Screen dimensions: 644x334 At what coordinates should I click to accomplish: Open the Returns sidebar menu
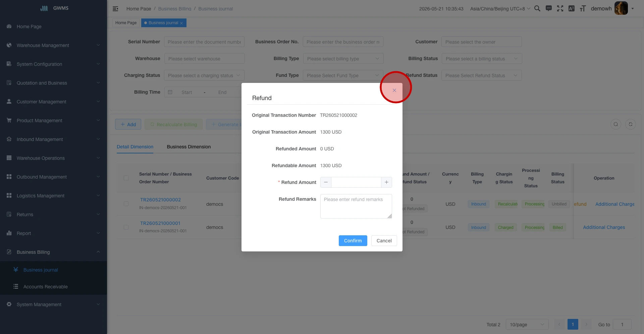pyautogui.click(x=53, y=214)
